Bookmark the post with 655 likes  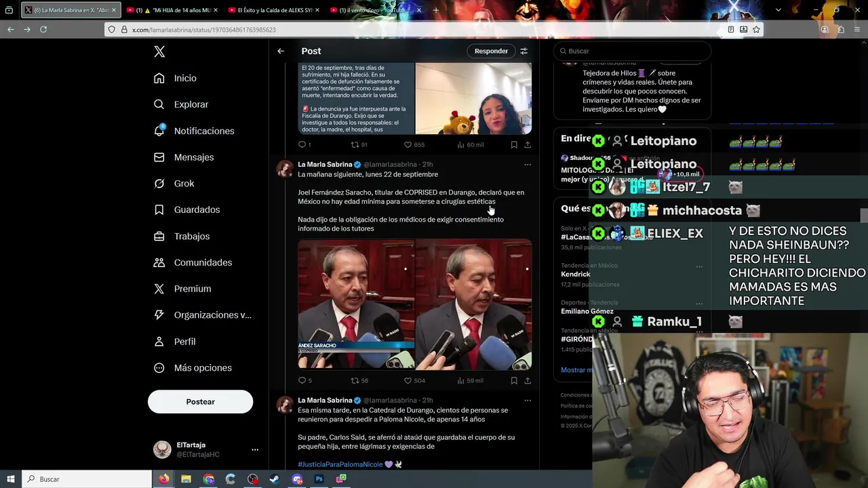tap(514, 144)
